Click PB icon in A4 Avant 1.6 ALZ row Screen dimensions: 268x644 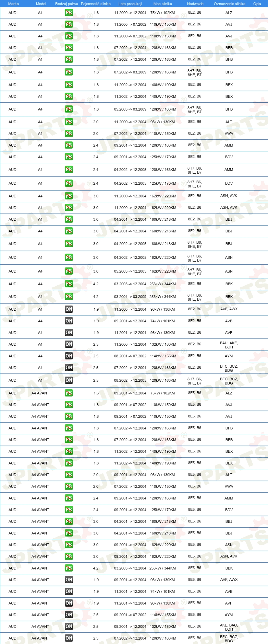(x=69, y=393)
